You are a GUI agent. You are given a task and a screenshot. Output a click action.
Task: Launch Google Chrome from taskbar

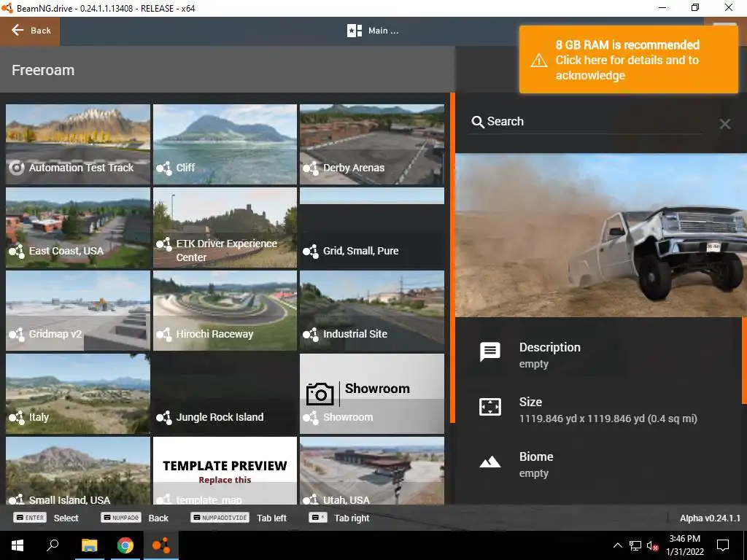click(125, 545)
